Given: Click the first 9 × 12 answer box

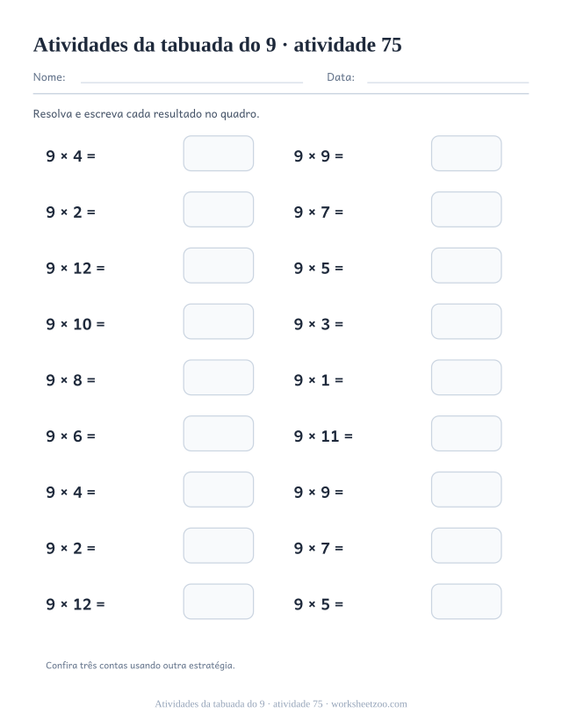Looking at the screenshot, I should [x=218, y=265].
